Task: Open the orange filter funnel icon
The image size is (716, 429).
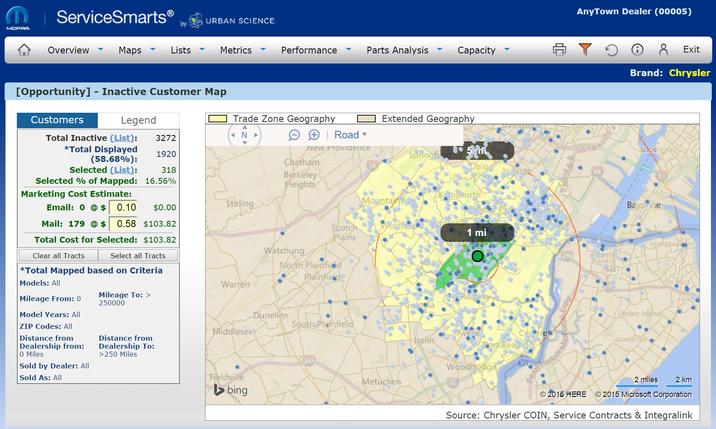Action: (x=585, y=49)
